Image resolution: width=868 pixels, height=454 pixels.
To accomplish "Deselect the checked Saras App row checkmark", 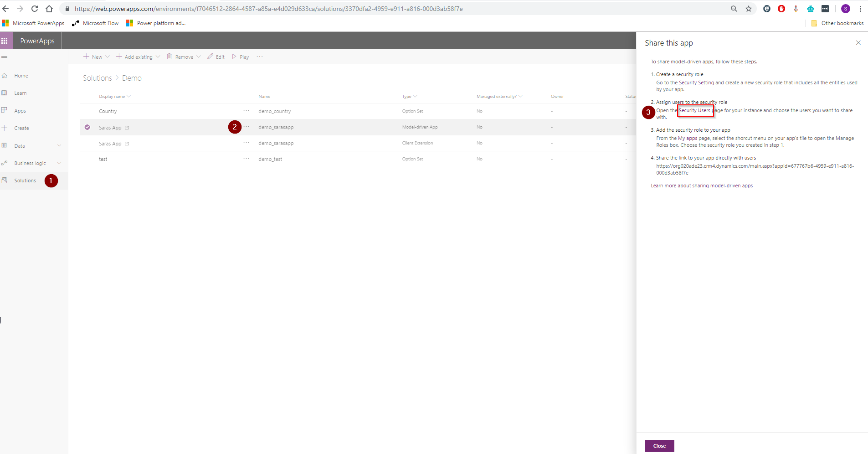I will pos(87,127).
